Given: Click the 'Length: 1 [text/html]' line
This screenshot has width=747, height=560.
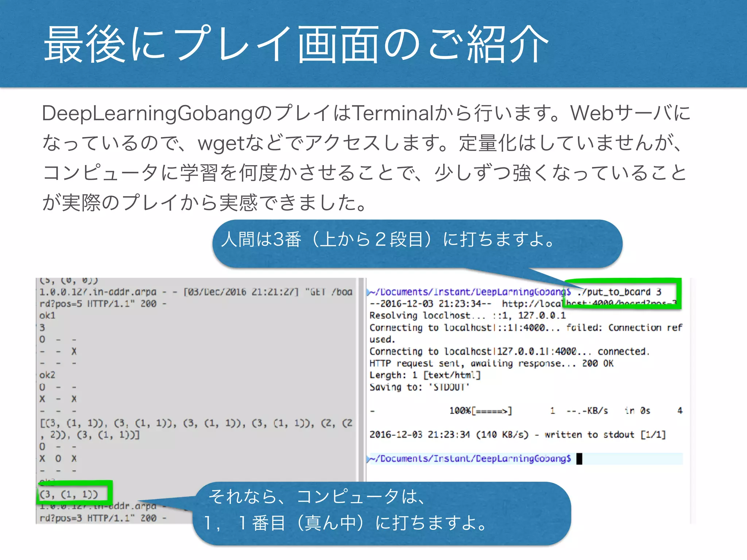Looking at the screenshot, I should coord(425,375).
